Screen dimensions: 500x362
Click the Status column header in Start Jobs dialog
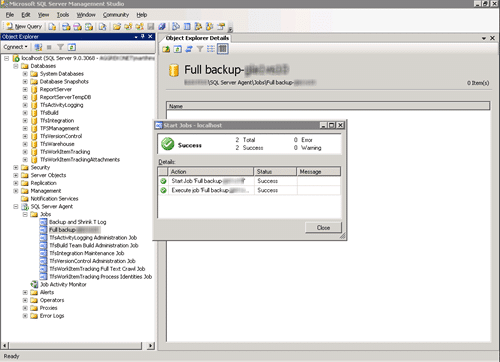(275, 172)
